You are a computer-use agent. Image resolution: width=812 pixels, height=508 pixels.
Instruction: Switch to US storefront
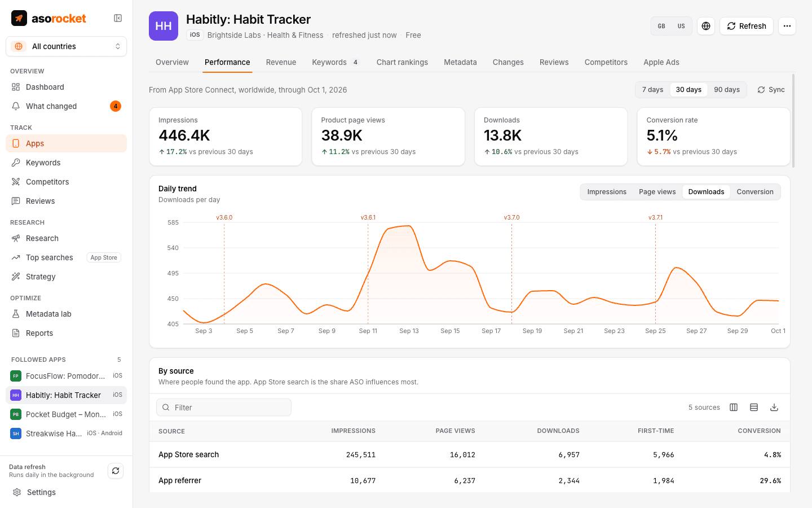point(681,26)
